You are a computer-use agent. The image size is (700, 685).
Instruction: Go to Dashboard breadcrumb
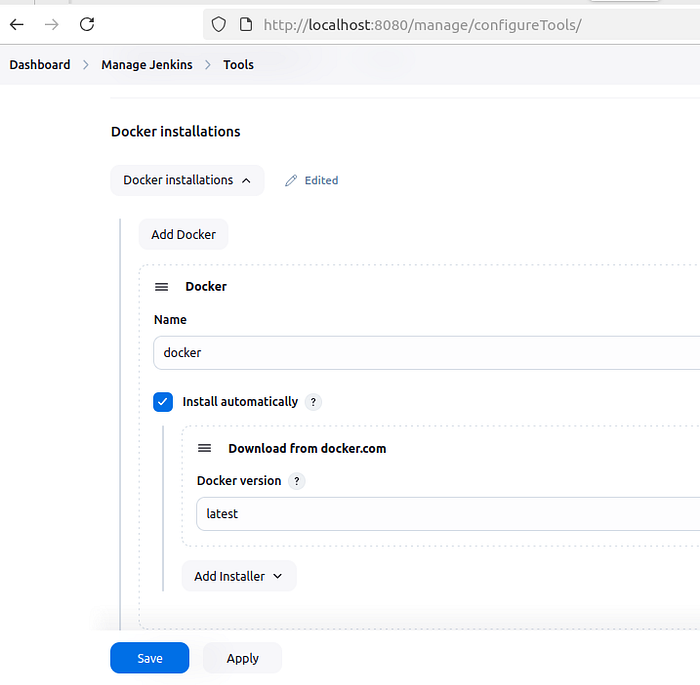pyautogui.click(x=40, y=65)
